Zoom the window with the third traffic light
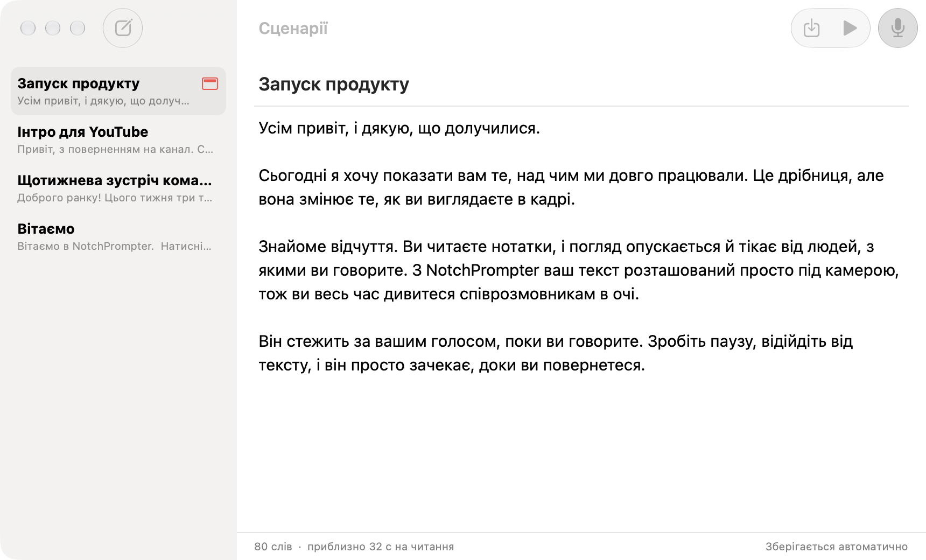The image size is (926, 560). pyautogui.click(x=78, y=28)
